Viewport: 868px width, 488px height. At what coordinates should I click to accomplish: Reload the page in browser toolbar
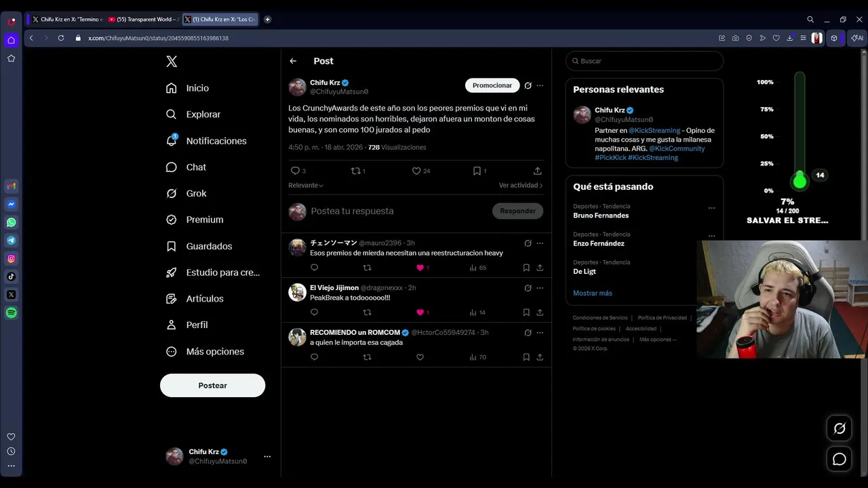(x=60, y=38)
